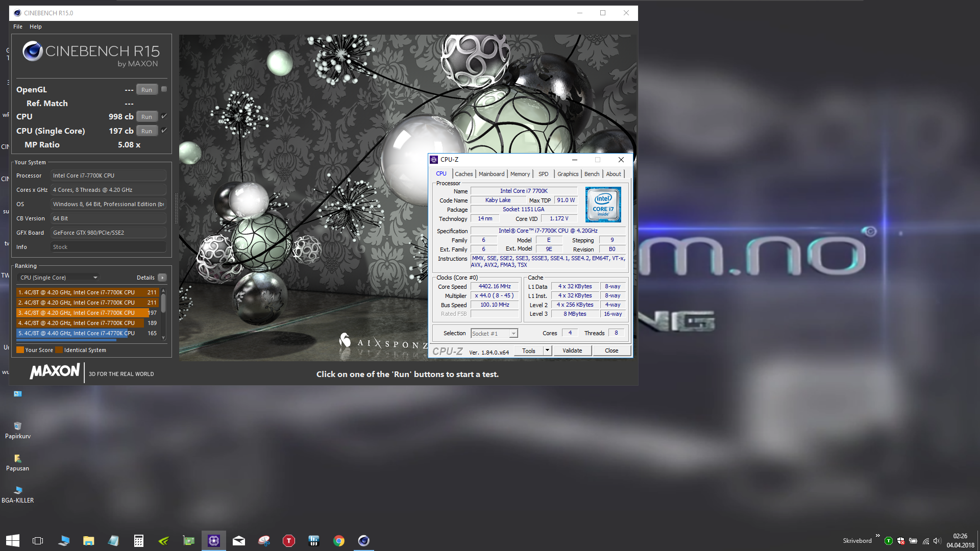Expand the Skrivebord toolbar chevron
The height and width of the screenshot is (551, 980).
[878, 536]
